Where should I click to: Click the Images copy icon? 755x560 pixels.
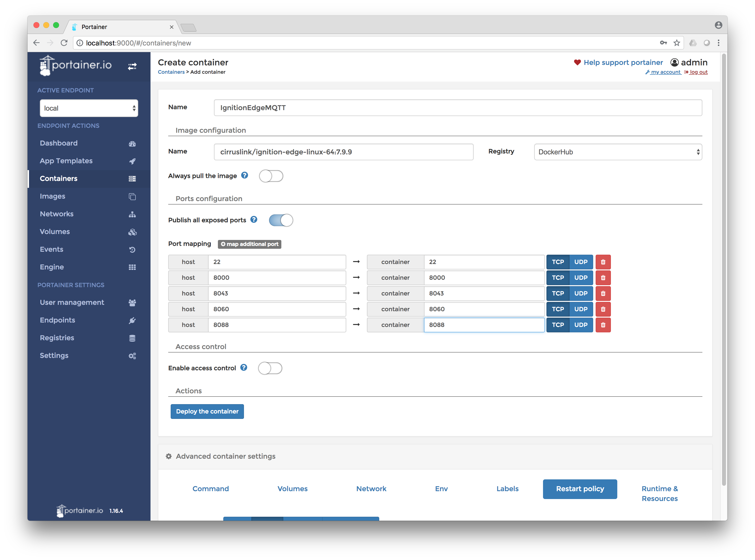pyautogui.click(x=132, y=197)
